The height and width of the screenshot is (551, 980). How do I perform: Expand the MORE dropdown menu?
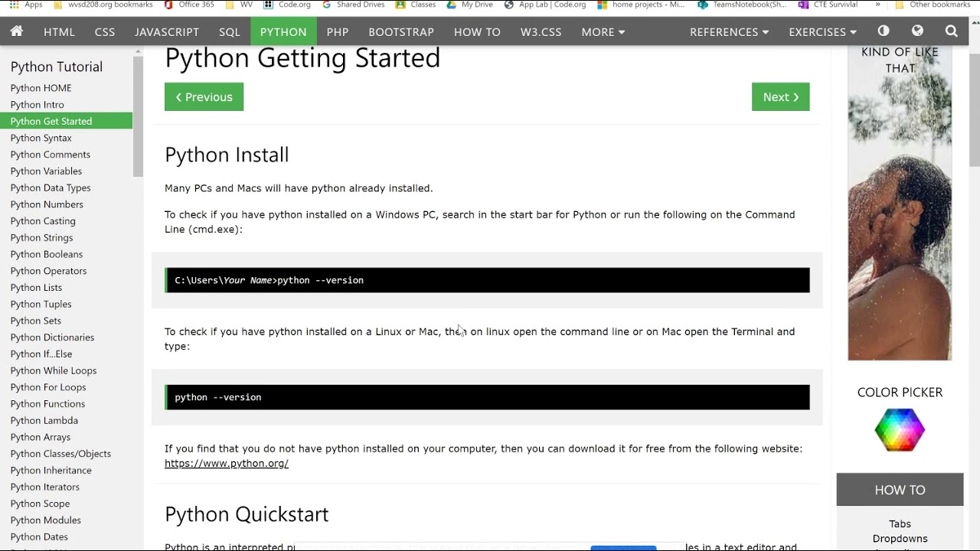[603, 31]
